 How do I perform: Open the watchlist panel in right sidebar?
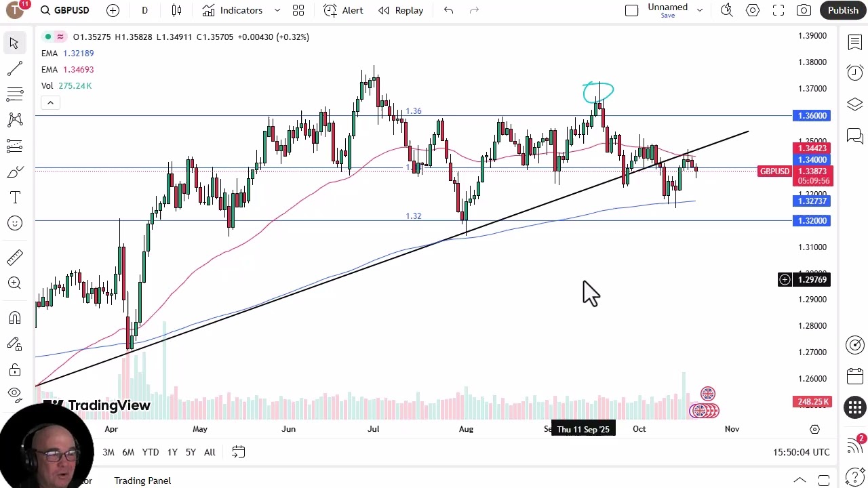(x=854, y=43)
